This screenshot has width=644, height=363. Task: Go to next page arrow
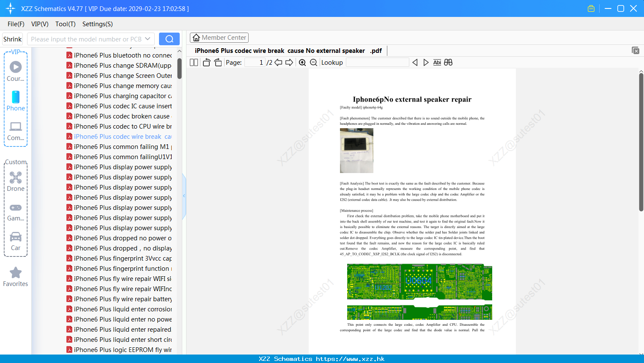pyautogui.click(x=289, y=63)
